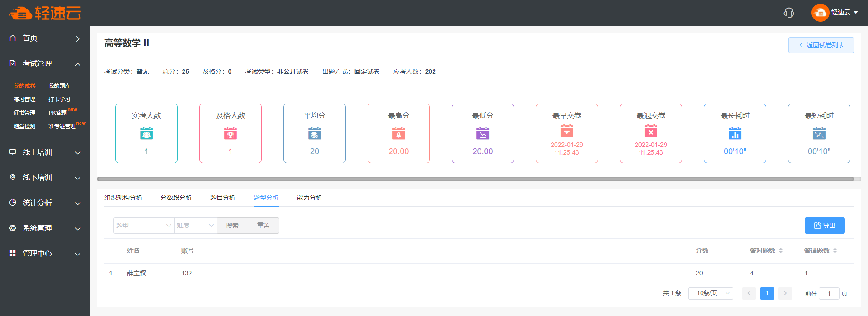The image size is (868, 316).
Task: Switch to the 分数段分析 tab
Action: click(176, 198)
